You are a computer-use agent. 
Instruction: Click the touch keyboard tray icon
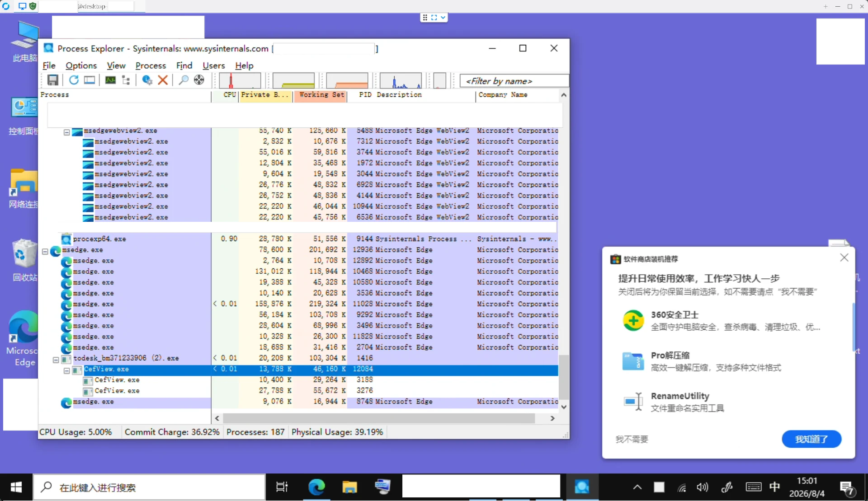pyautogui.click(x=753, y=487)
